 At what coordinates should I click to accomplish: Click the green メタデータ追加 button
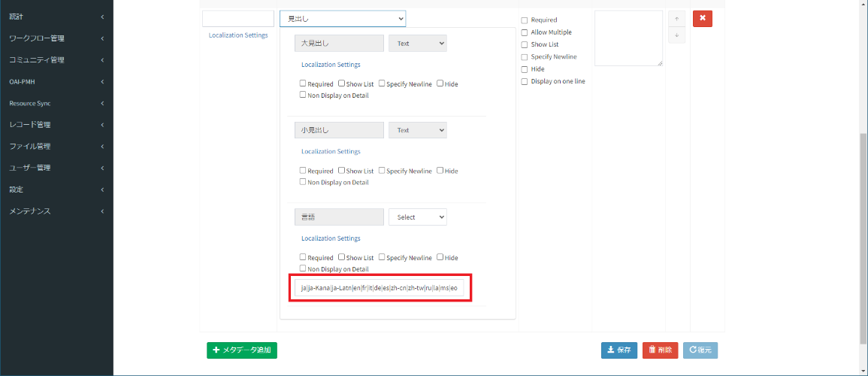(242, 350)
